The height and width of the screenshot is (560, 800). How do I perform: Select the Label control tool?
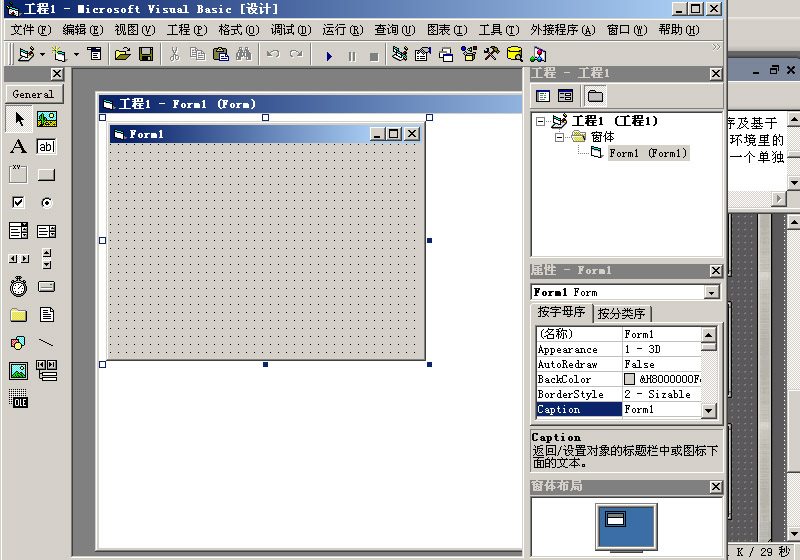tap(19, 146)
